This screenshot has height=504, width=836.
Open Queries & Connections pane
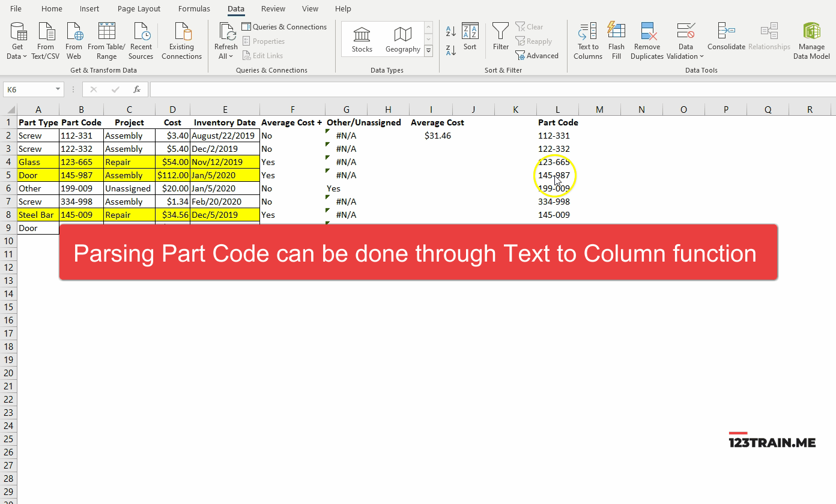[x=285, y=27]
